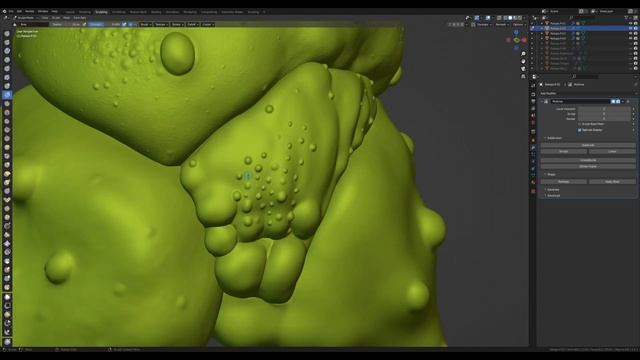Collapse the Subdivision section
Image resolution: width=640 pixels, height=360 pixels.
[x=552, y=138]
